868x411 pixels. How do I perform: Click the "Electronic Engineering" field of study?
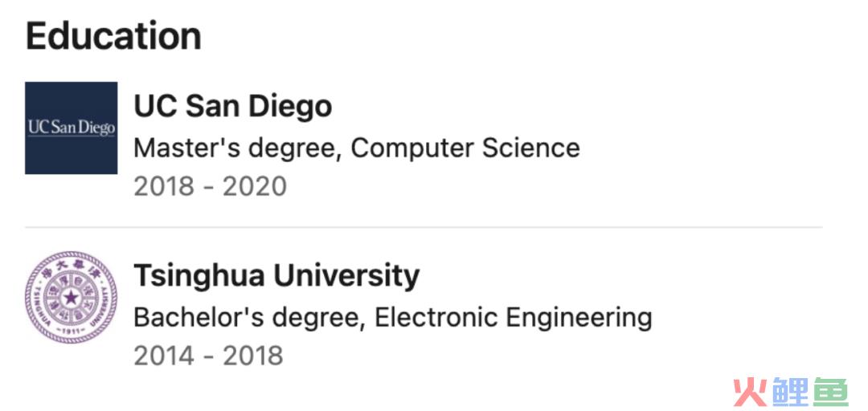(513, 318)
